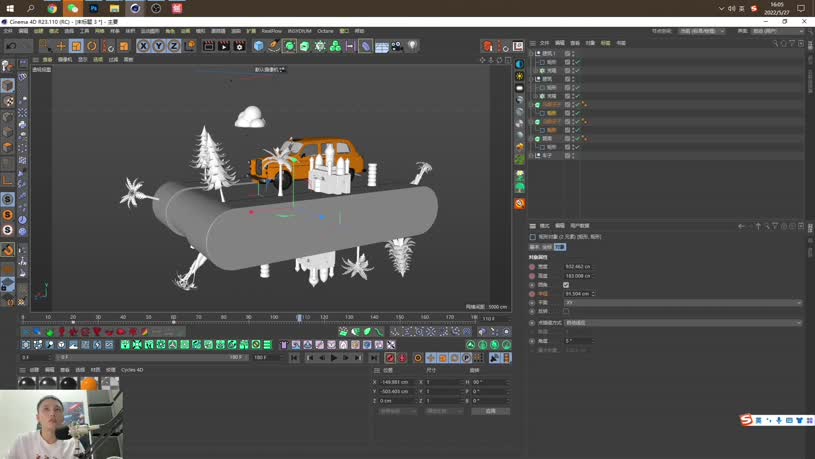Click the Floor environment icon
Image resolution: width=815 pixels, height=459 pixels.
(382, 46)
